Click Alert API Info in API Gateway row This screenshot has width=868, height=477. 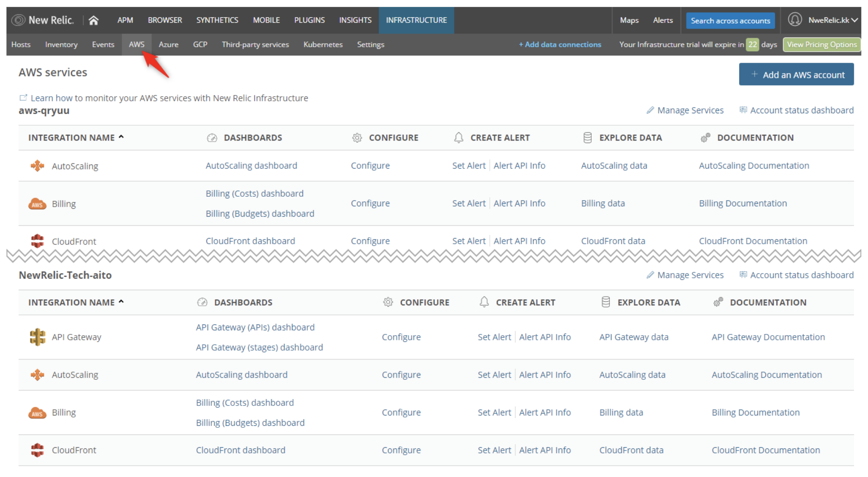click(x=545, y=337)
